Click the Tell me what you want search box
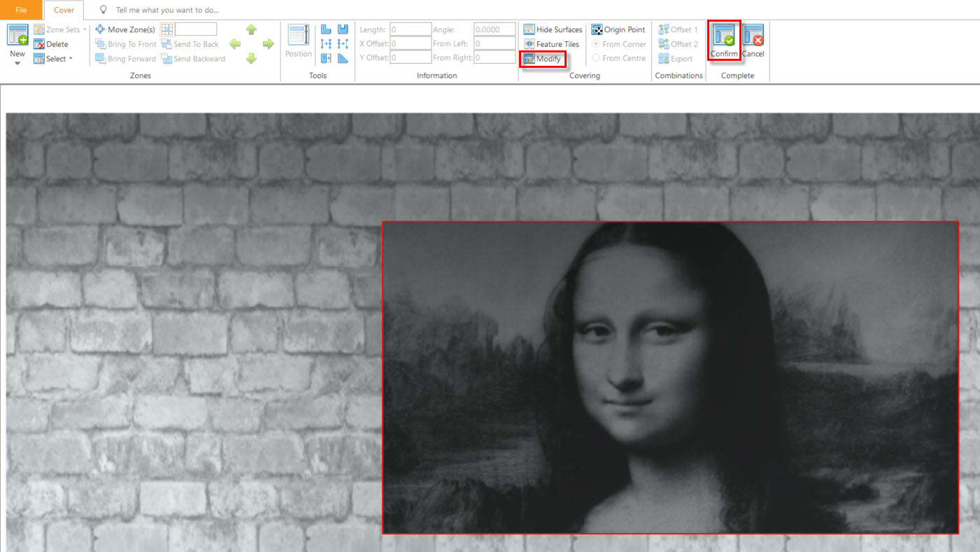980x552 pixels. 167,10
